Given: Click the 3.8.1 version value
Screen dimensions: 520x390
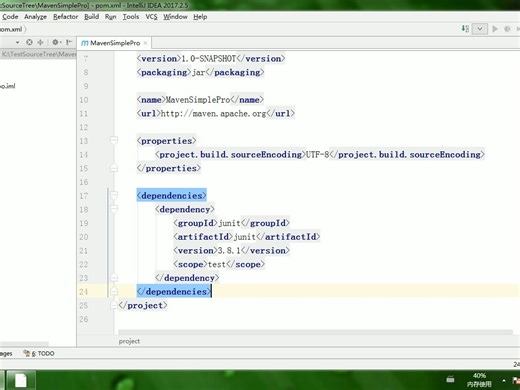Looking at the screenshot, I should tap(229, 251).
